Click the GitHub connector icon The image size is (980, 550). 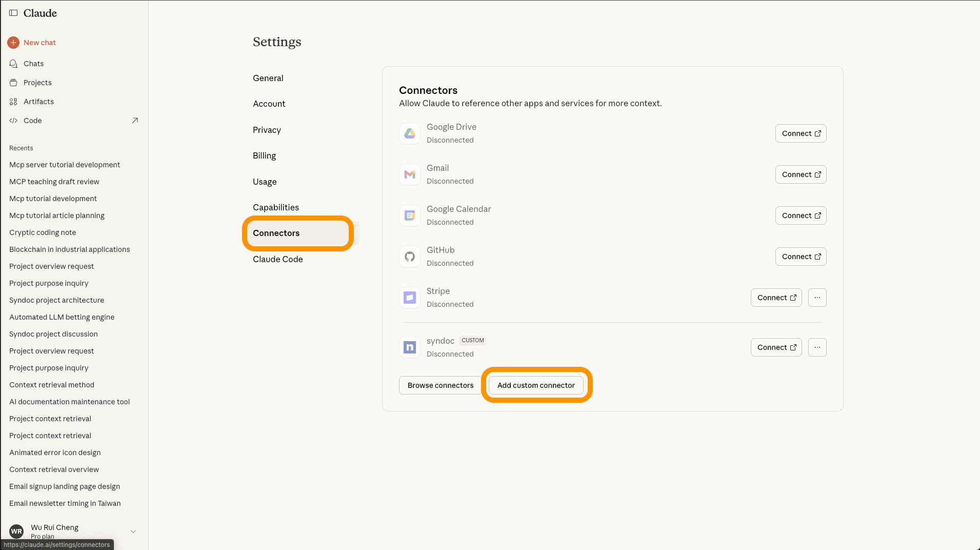coord(409,256)
